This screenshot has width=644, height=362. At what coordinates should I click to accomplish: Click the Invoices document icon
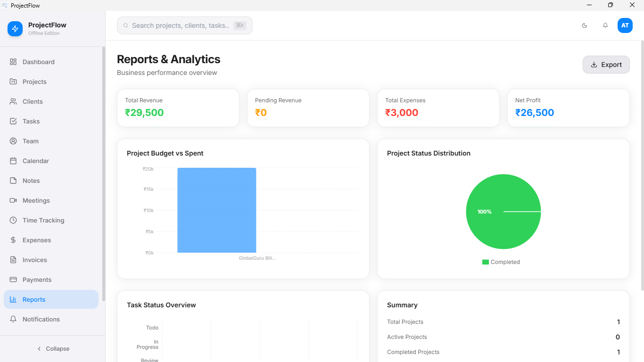pos(13,260)
